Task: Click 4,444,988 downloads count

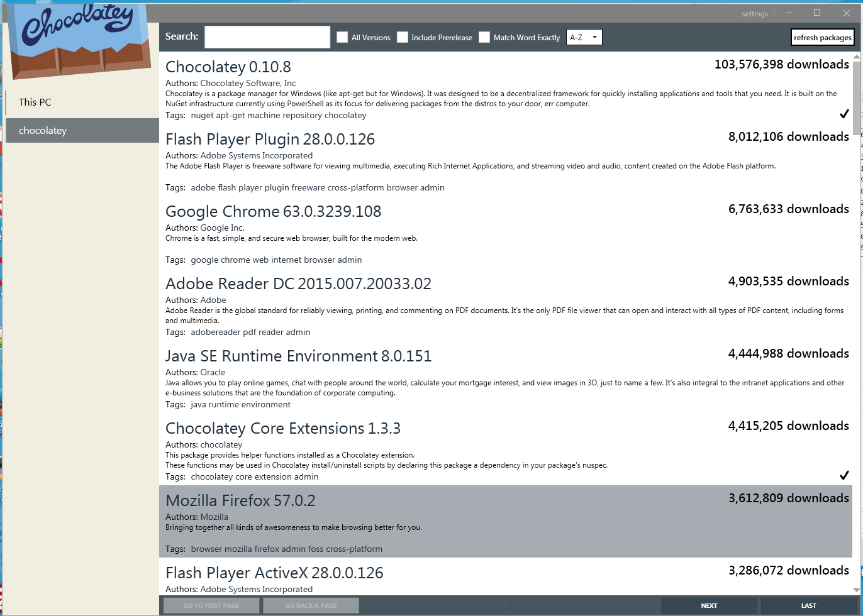Action: 789,353
